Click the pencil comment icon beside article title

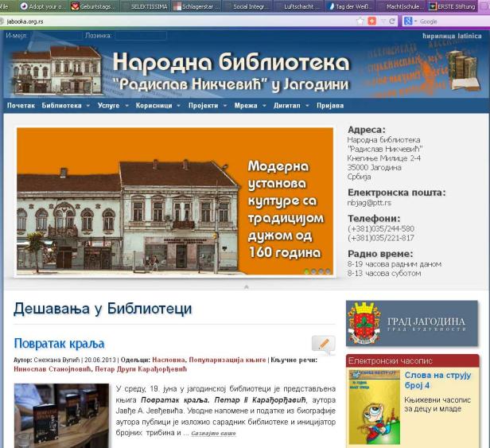324,345
